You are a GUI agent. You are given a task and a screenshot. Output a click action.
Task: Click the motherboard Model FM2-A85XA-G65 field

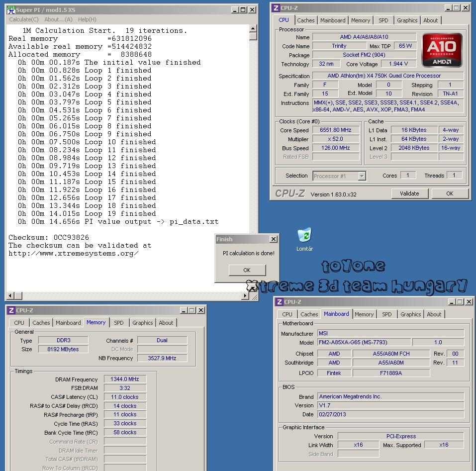364,342
